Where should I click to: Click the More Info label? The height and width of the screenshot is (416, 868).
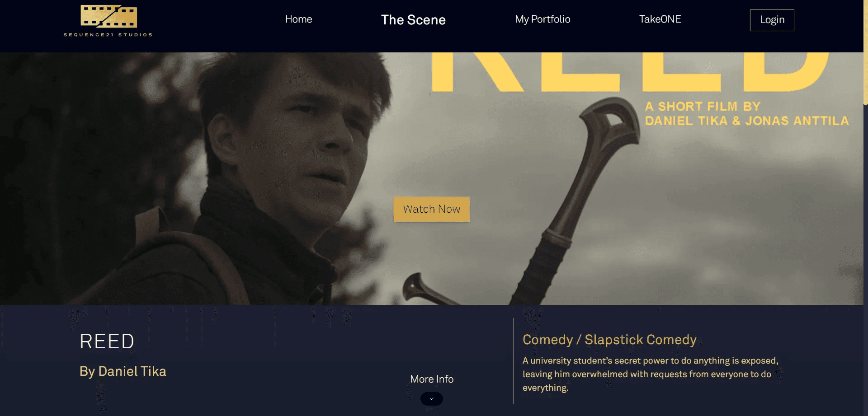tap(432, 379)
